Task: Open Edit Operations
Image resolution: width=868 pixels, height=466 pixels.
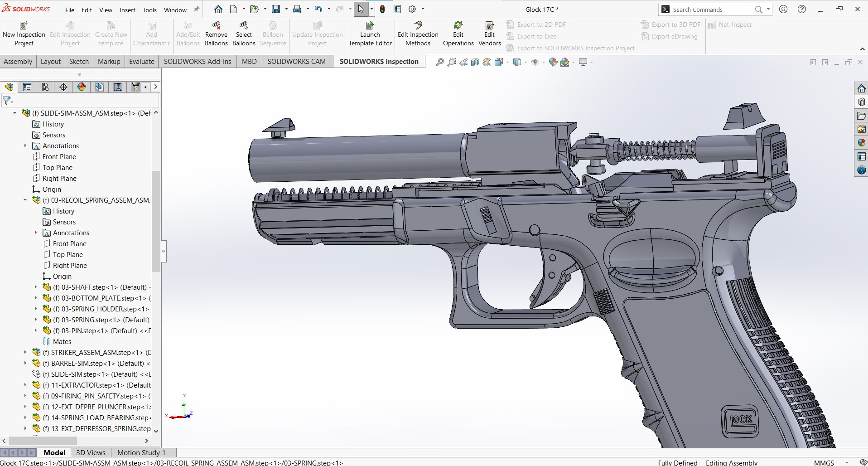Action: point(458,34)
